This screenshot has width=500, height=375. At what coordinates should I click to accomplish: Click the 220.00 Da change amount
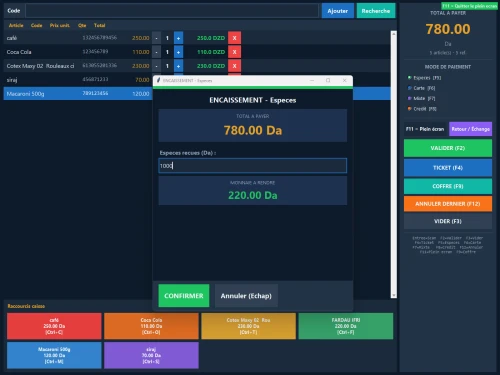pos(253,195)
